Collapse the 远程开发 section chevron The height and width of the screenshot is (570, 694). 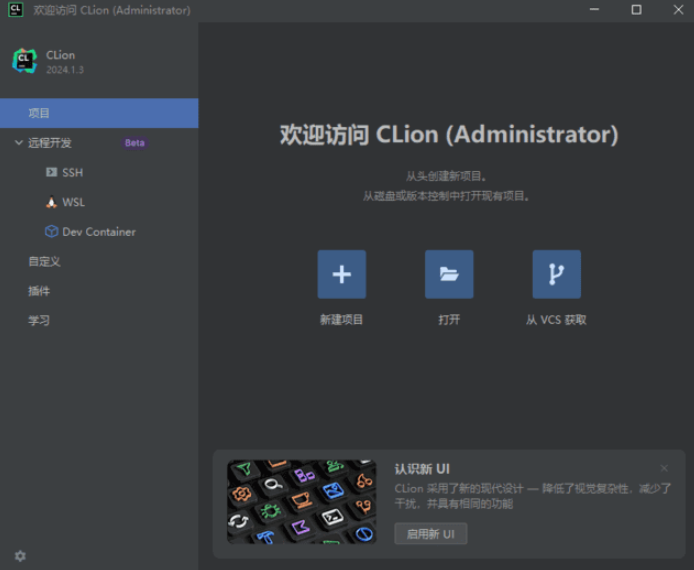pos(19,142)
